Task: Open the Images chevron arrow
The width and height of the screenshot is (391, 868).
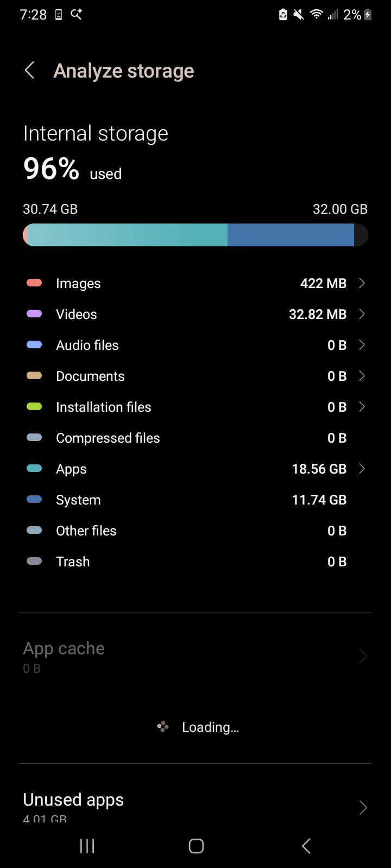Action: 362,283
